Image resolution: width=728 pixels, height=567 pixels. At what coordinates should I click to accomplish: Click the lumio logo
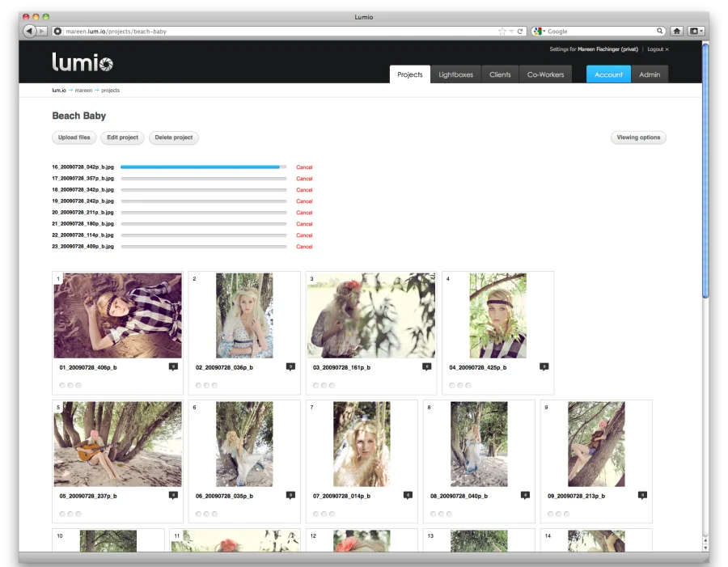point(83,62)
